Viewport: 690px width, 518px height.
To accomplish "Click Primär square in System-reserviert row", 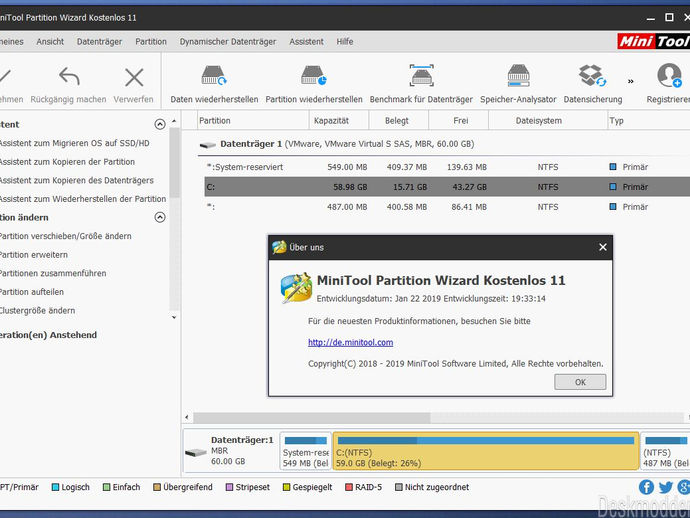I will click(613, 167).
